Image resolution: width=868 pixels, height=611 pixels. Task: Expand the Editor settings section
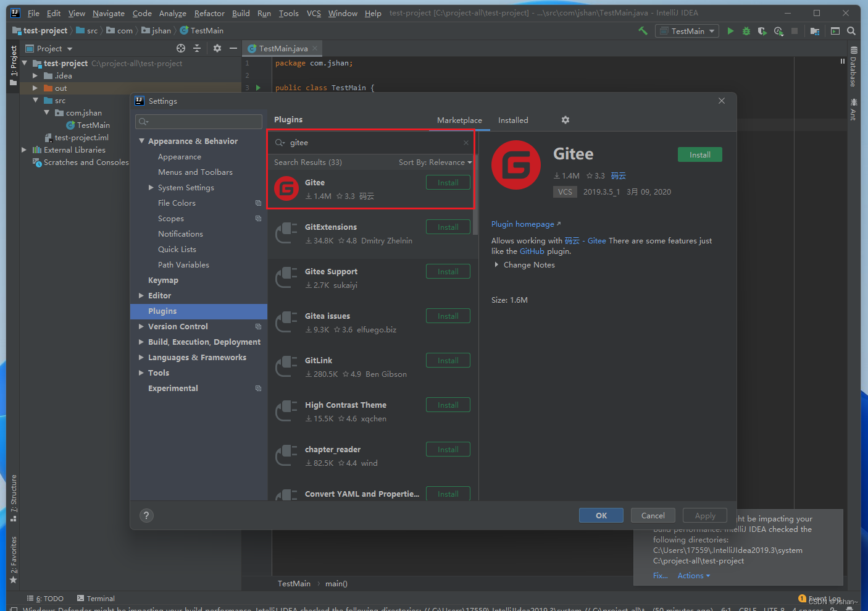141,295
